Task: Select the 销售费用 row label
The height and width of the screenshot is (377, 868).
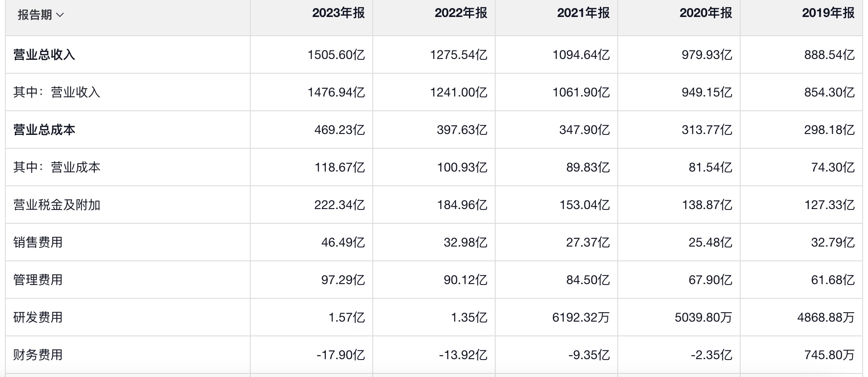Action: tap(38, 243)
